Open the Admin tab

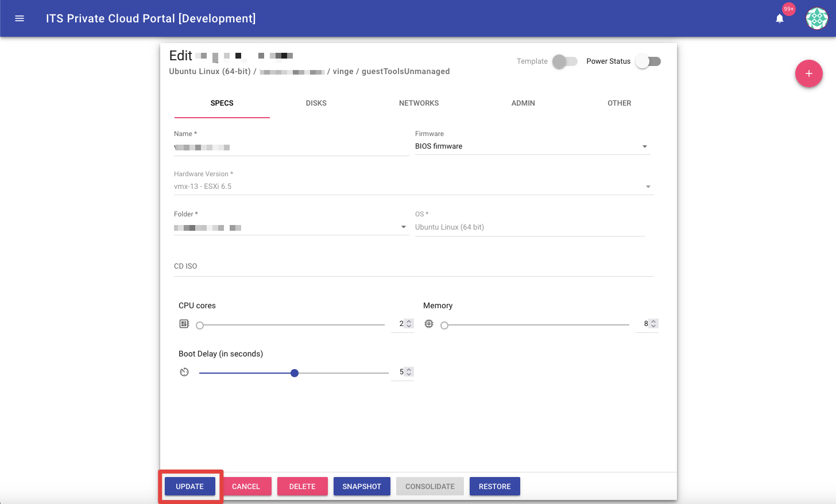click(523, 103)
